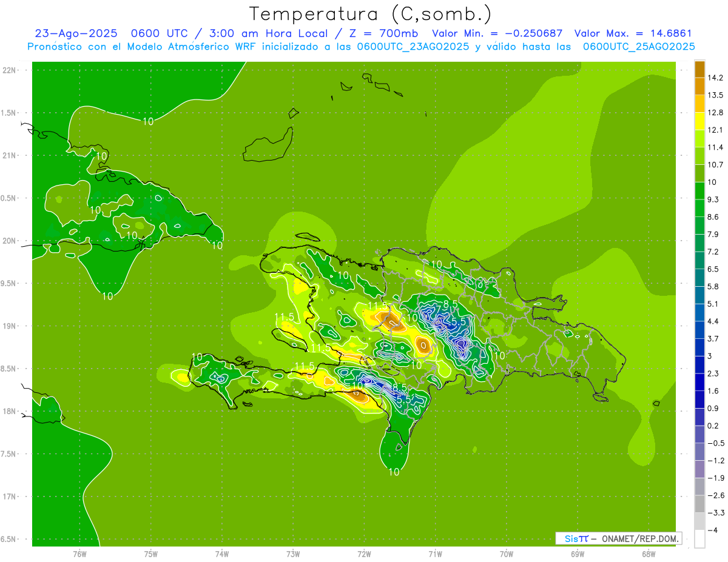Click the legend value "2.3"
The height and width of the screenshot is (562, 728).
713,373
